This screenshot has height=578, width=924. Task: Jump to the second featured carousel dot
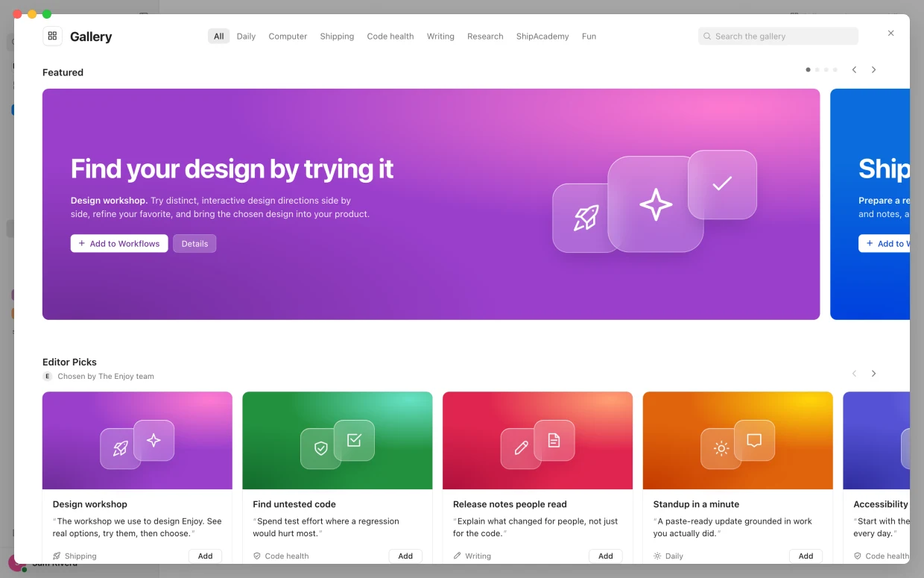pos(817,69)
